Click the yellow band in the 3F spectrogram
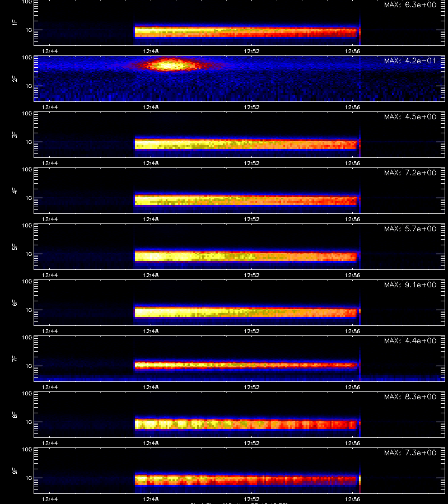 (x=246, y=144)
